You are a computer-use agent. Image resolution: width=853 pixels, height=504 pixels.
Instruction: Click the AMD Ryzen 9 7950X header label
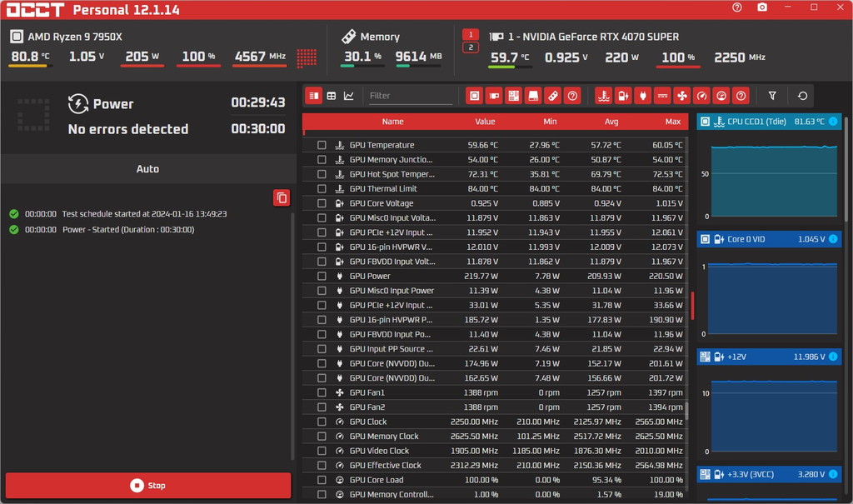75,37
